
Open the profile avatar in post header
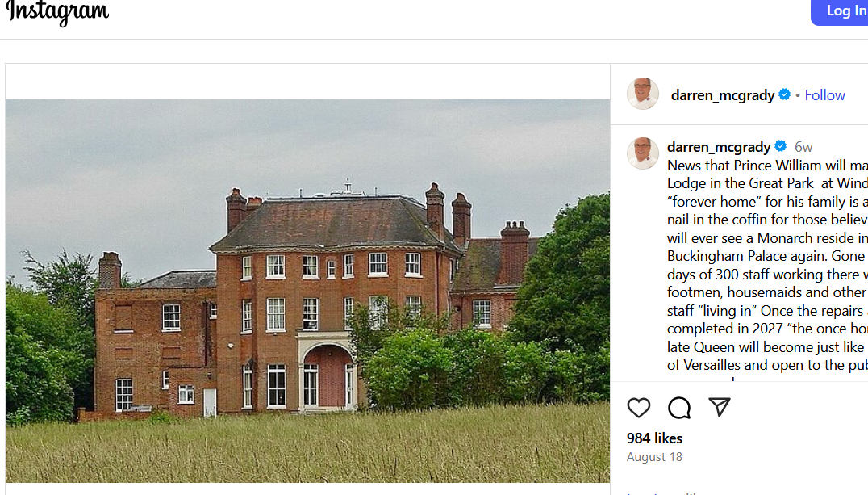pyautogui.click(x=643, y=94)
